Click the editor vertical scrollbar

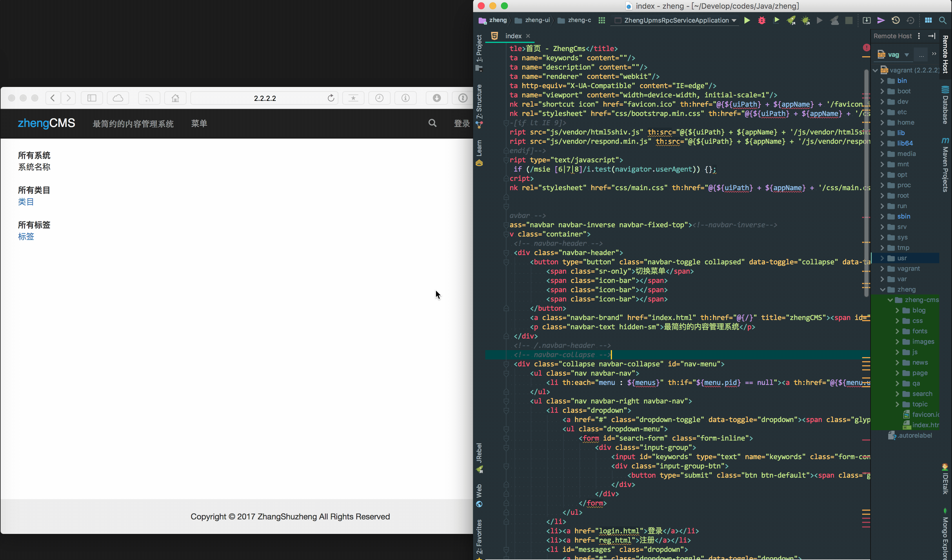pyautogui.click(x=866, y=181)
